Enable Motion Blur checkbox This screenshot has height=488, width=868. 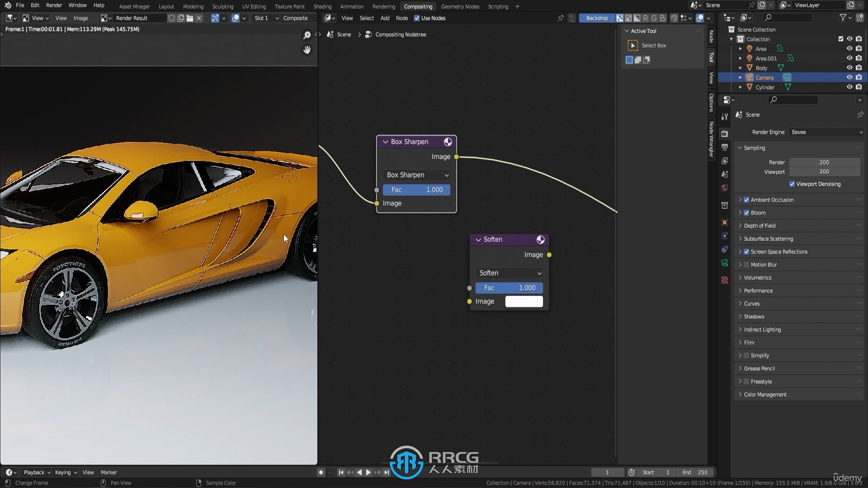[746, 265]
